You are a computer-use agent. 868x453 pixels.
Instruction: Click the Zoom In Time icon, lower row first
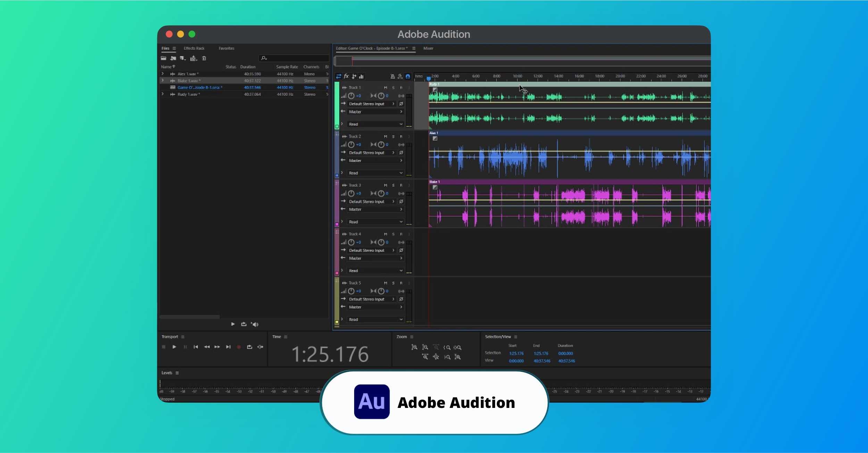(x=425, y=357)
